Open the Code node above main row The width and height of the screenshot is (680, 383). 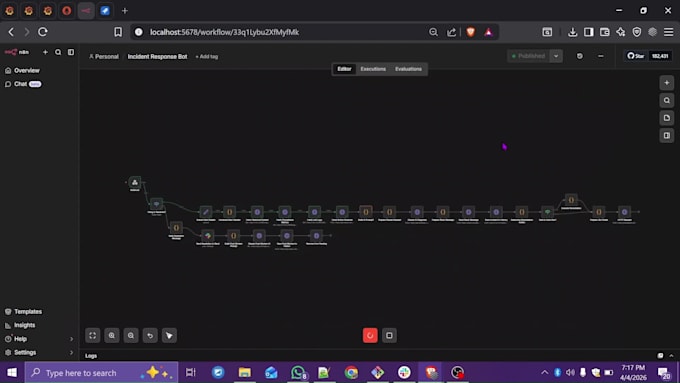[x=571, y=200]
